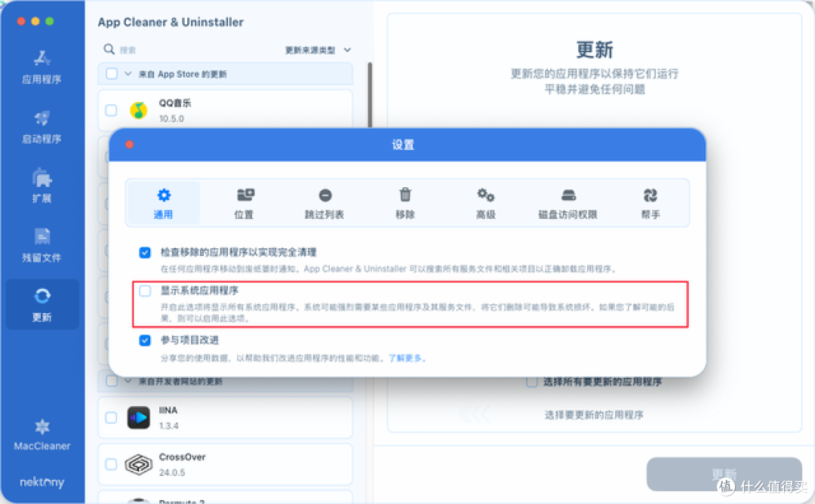Check the 来自 App Store 的更新 group checkbox
Image resolution: width=815 pixels, height=504 pixels.
pyautogui.click(x=112, y=74)
